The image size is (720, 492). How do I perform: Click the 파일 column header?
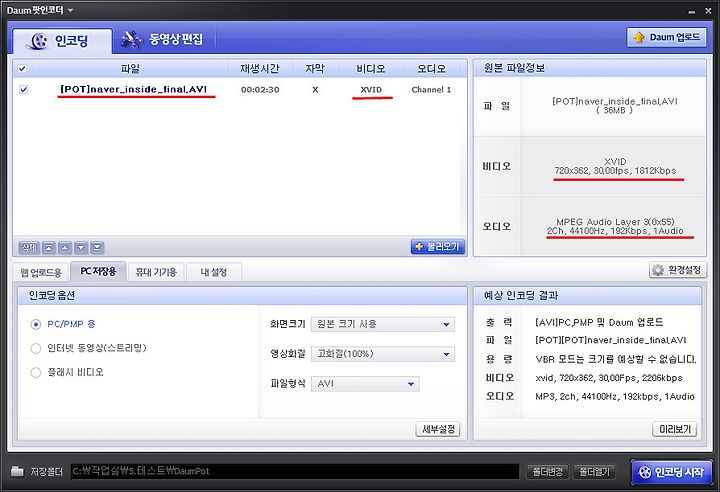click(x=130, y=68)
